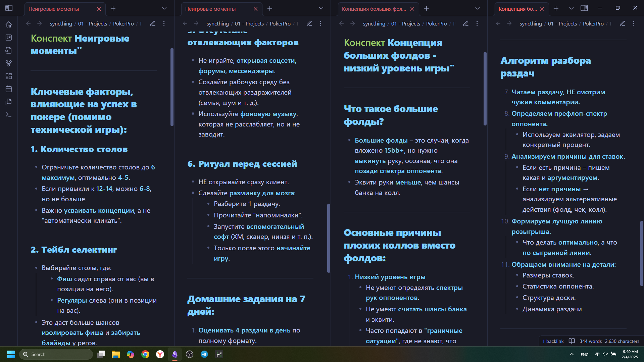The height and width of the screenshot is (362, 644).
Task: Click the Ритуал перед сессией pane scrollbar
Action: click(329, 238)
